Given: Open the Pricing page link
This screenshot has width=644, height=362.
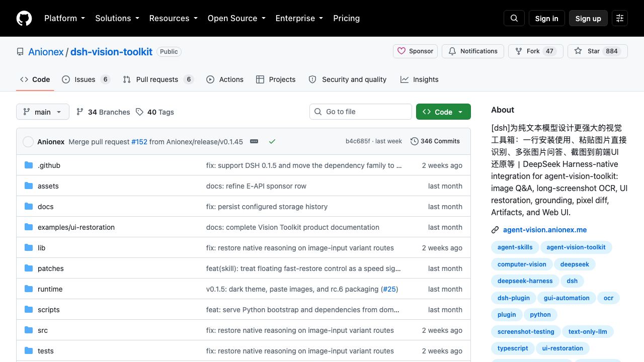Looking at the screenshot, I should point(346,18).
